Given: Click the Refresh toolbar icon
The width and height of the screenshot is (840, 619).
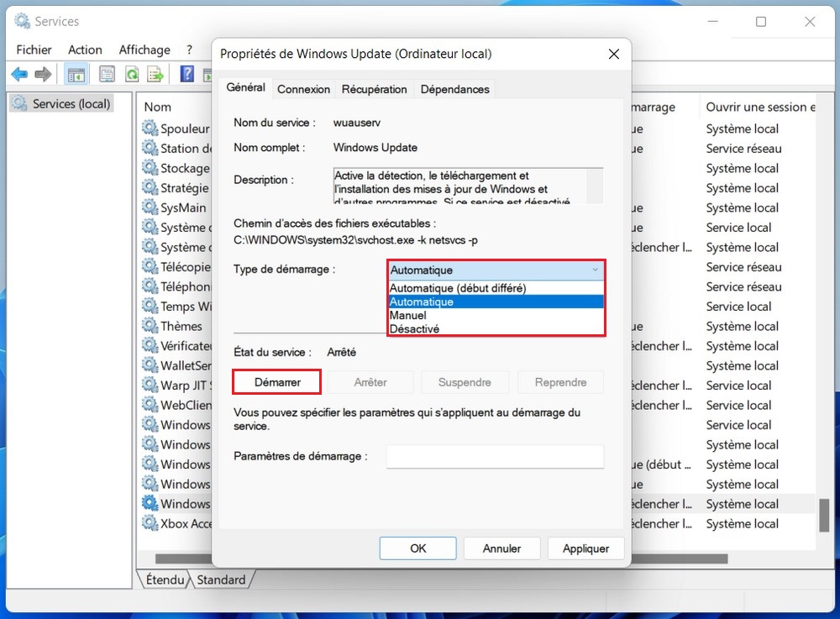Looking at the screenshot, I should click(x=132, y=74).
